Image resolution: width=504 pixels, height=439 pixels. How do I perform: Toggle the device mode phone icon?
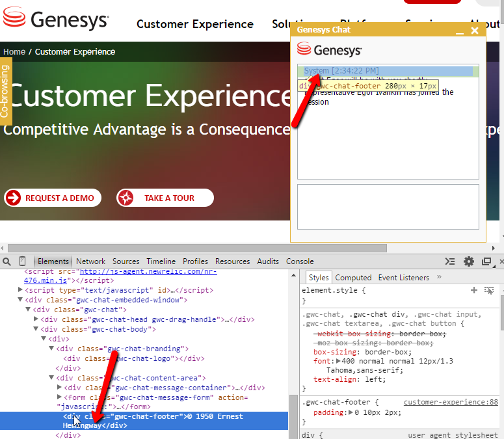click(x=23, y=261)
